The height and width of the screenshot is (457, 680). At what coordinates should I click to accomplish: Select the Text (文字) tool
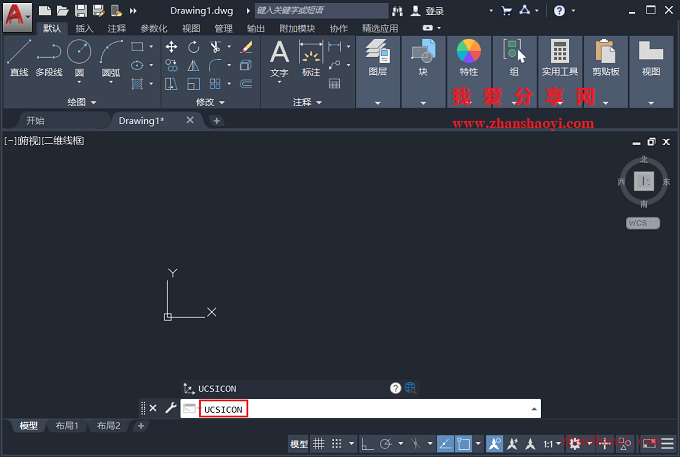tap(279, 59)
